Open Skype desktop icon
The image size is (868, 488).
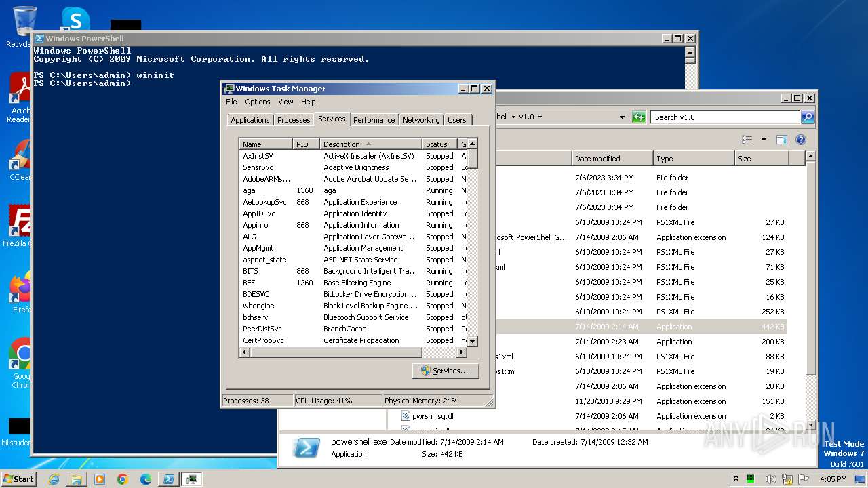coord(75,19)
